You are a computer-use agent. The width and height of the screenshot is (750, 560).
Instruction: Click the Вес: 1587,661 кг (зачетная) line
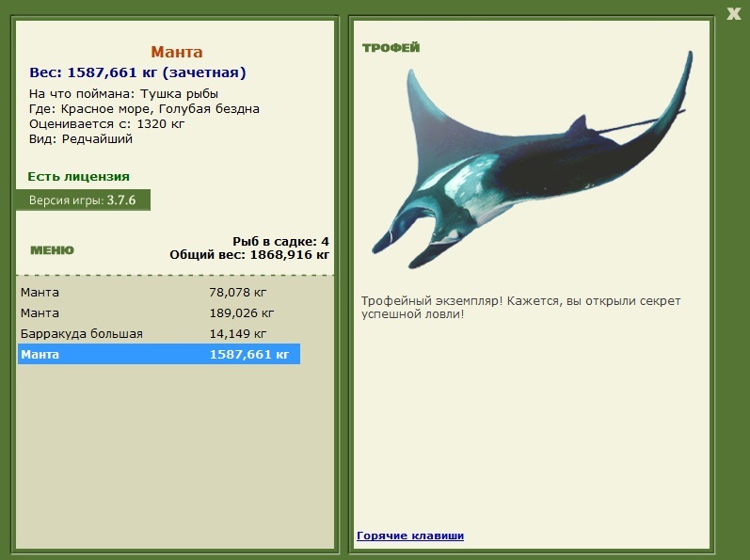[137, 72]
